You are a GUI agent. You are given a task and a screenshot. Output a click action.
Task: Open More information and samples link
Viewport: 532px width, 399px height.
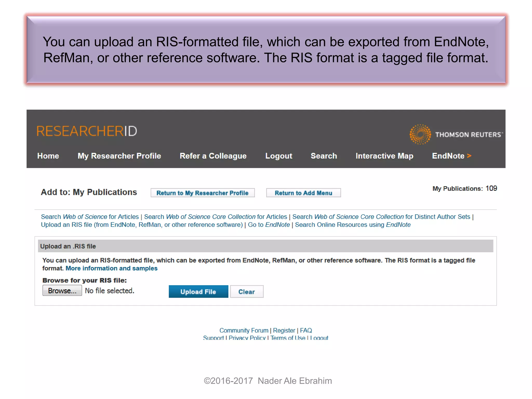click(x=111, y=268)
